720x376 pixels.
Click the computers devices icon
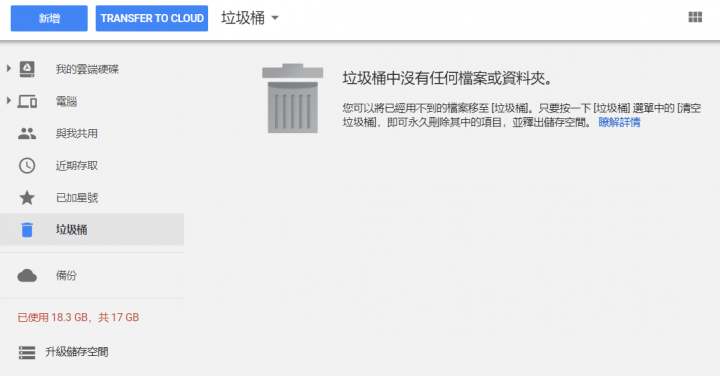[x=27, y=101]
